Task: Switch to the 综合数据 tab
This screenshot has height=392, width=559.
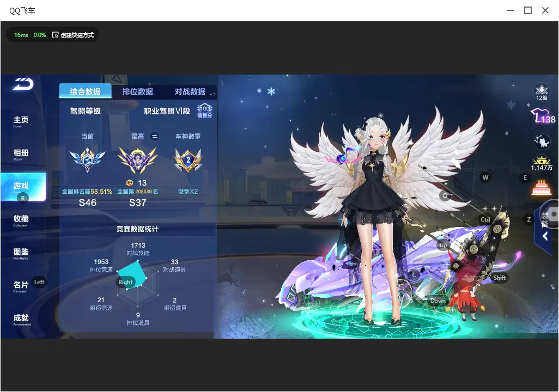Action: tap(85, 91)
